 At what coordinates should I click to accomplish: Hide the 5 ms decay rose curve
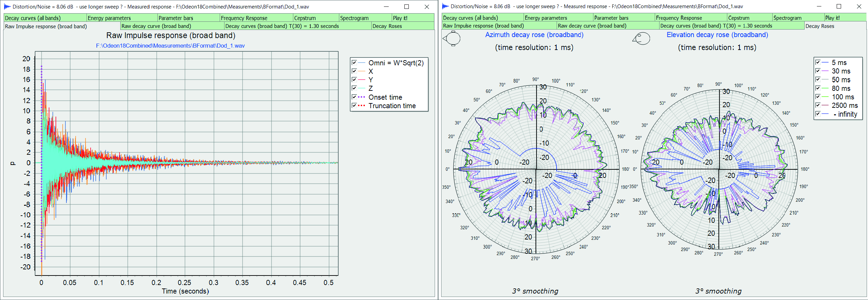818,62
